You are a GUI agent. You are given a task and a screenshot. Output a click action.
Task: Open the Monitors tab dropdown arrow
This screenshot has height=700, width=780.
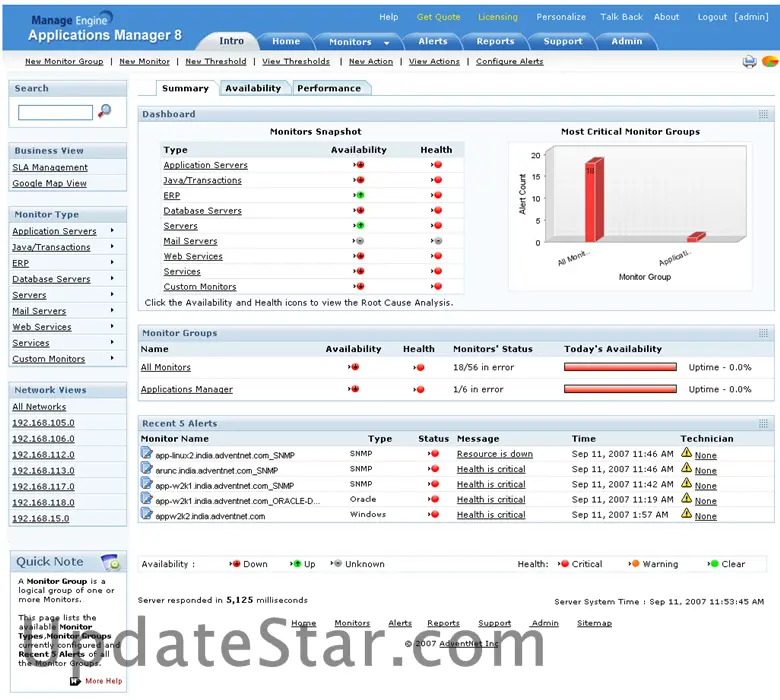[387, 43]
